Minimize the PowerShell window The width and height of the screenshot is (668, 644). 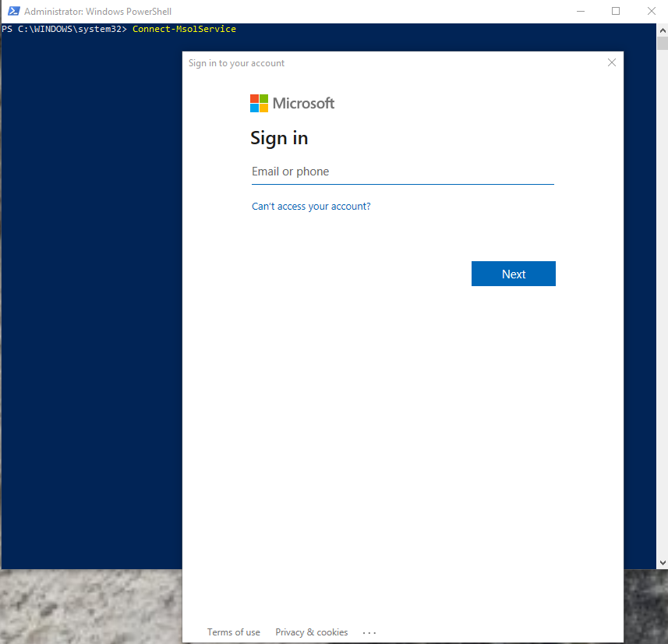tap(580, 11)
